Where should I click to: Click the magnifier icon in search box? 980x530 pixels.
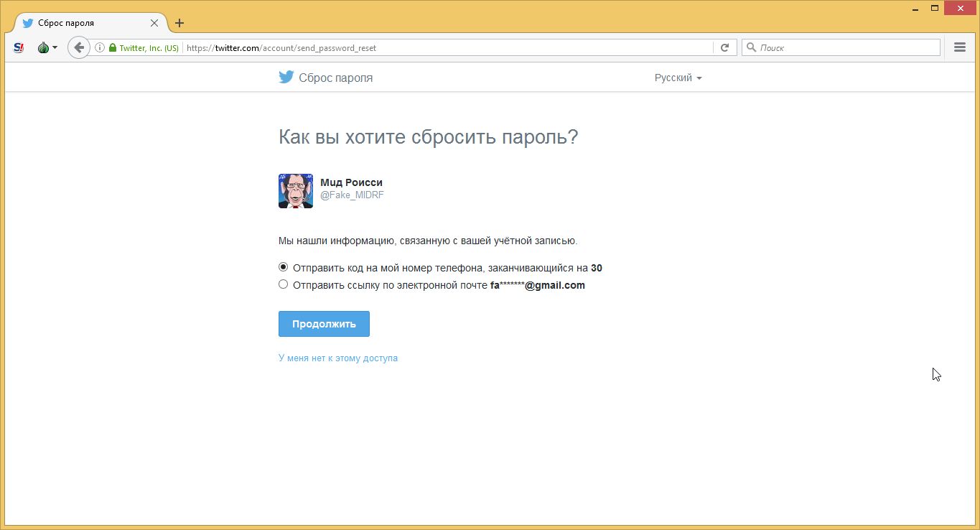(x=752, y=48)
